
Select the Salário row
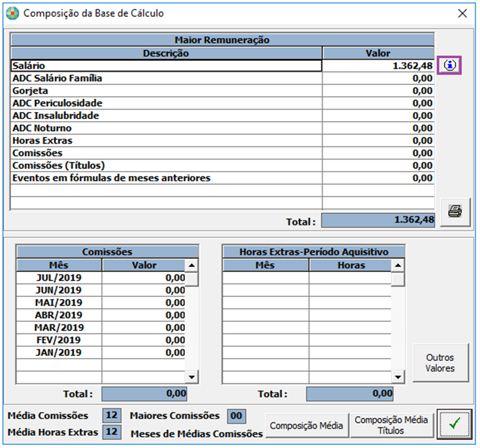click(x=222, y=66)
